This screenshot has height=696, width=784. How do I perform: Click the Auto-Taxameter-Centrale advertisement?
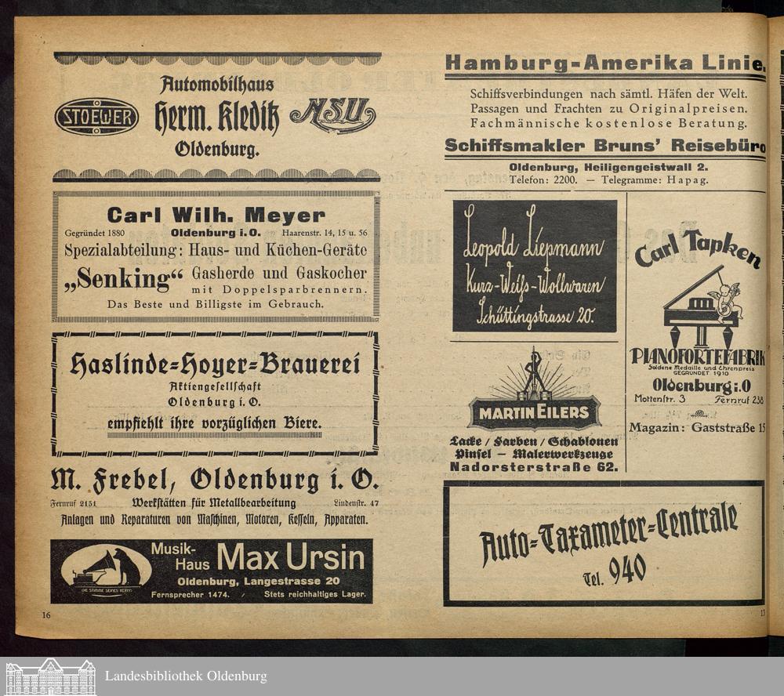pyautogui.click(x=603, y=543)
